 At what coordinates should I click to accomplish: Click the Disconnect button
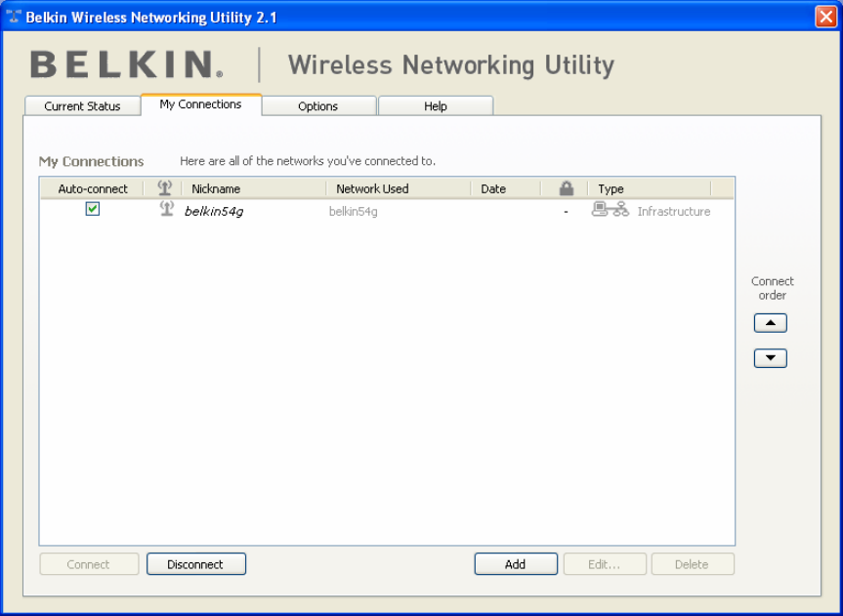196,564
